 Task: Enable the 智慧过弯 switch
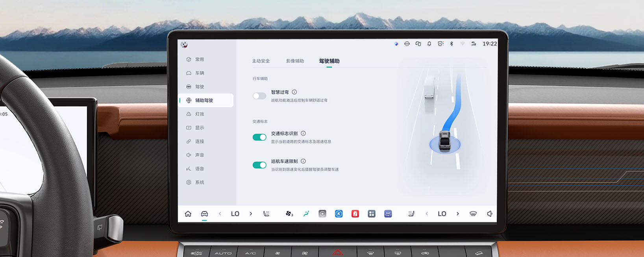[x=259, y=96]
